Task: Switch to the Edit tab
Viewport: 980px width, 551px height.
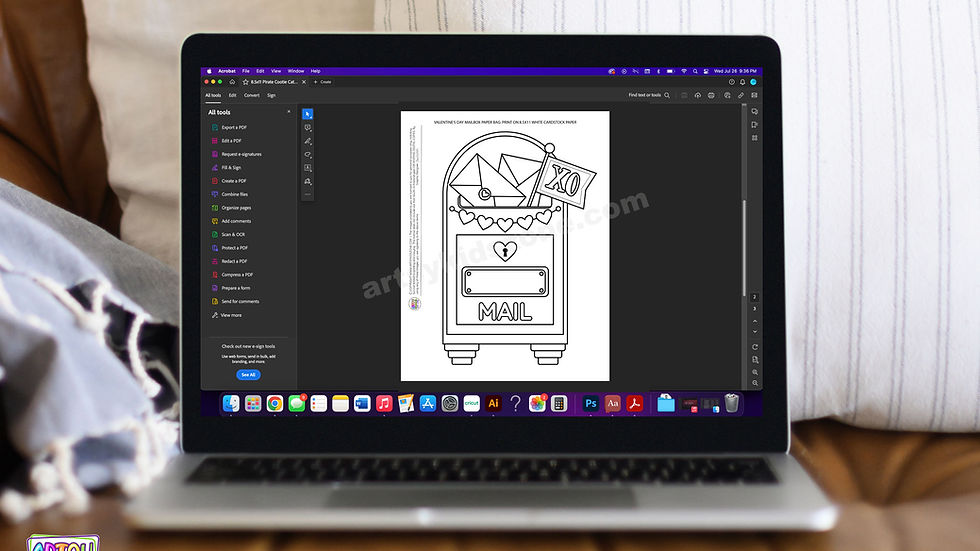Action: [x=232, y=96]
